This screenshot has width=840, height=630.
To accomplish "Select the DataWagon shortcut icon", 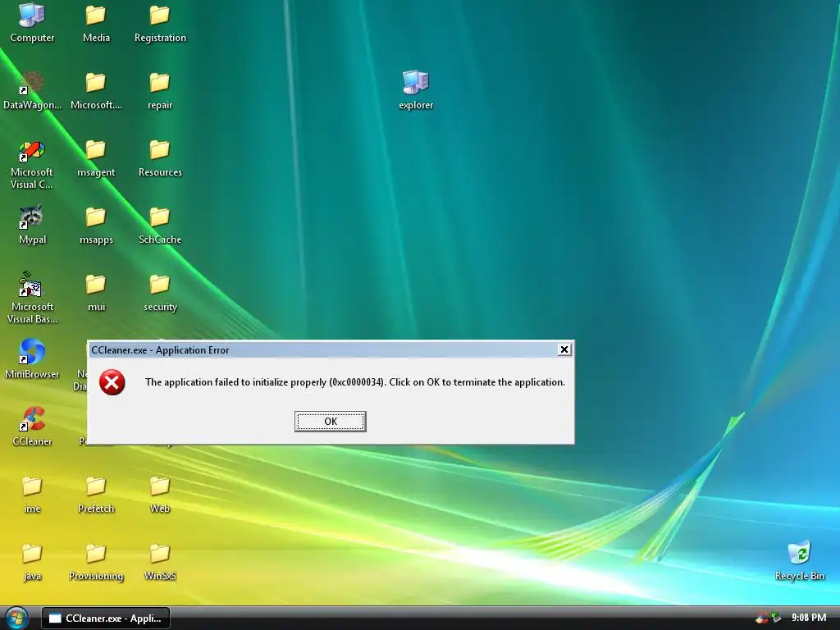I will tap(32, 90).
